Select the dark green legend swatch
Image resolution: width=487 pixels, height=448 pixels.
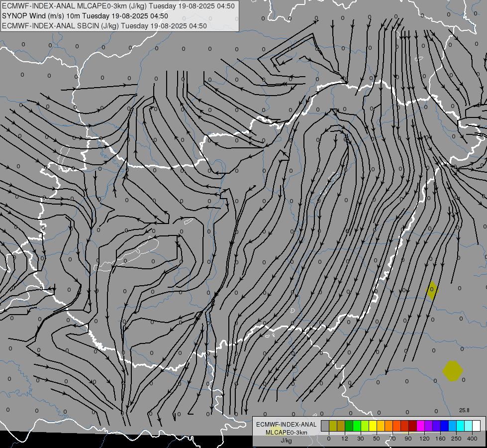pyautogui.click(x=349, y=426)
